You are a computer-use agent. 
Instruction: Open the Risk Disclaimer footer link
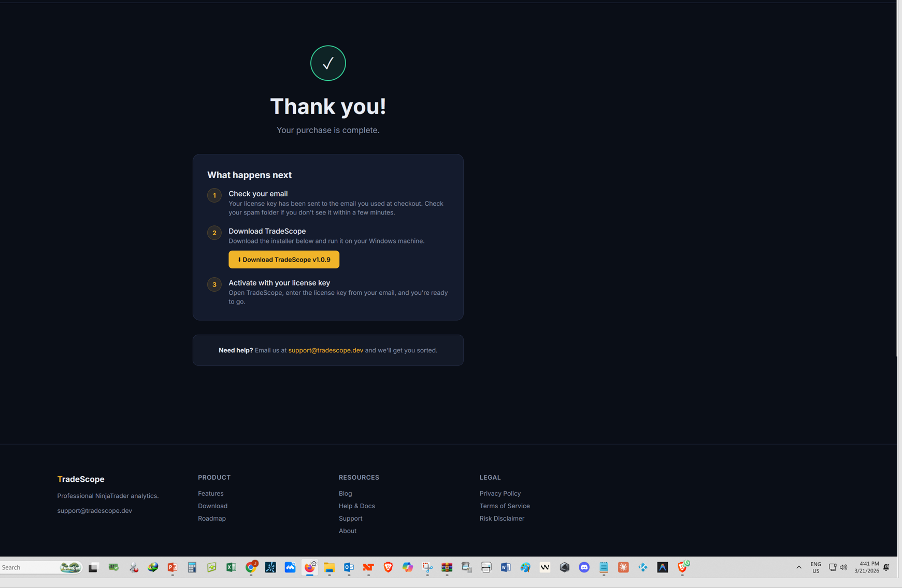[502, 518]
